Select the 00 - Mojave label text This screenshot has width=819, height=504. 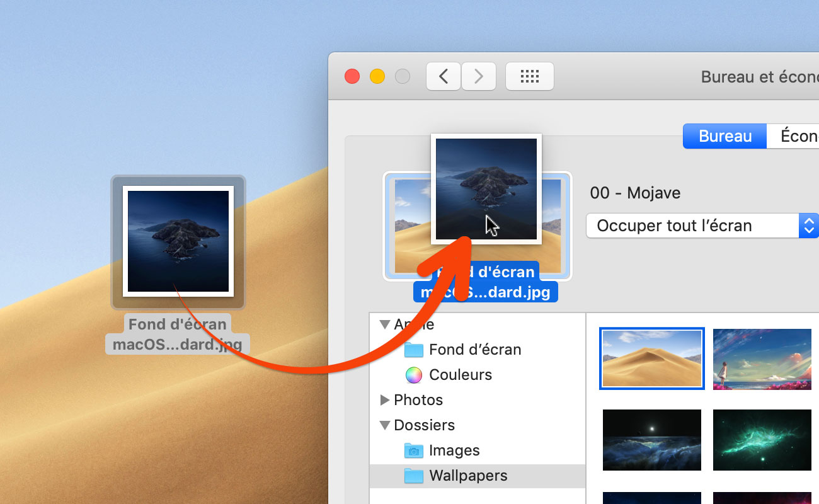(x=635, y=193)
